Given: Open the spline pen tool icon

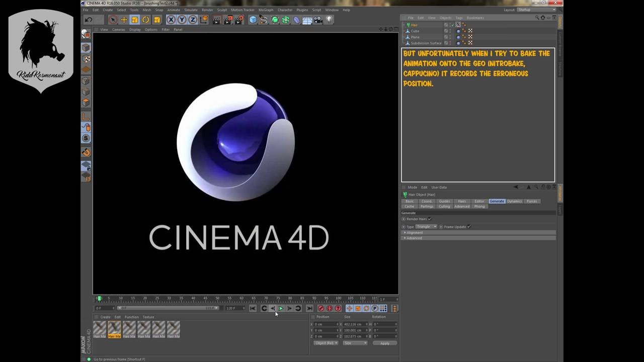Looking at the screenshot, I should tap(264, 20).
